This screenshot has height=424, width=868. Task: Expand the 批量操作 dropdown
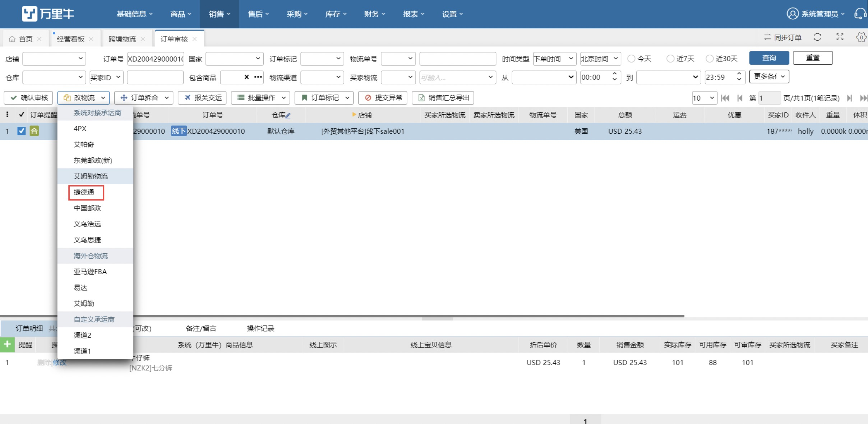(260, 98)
